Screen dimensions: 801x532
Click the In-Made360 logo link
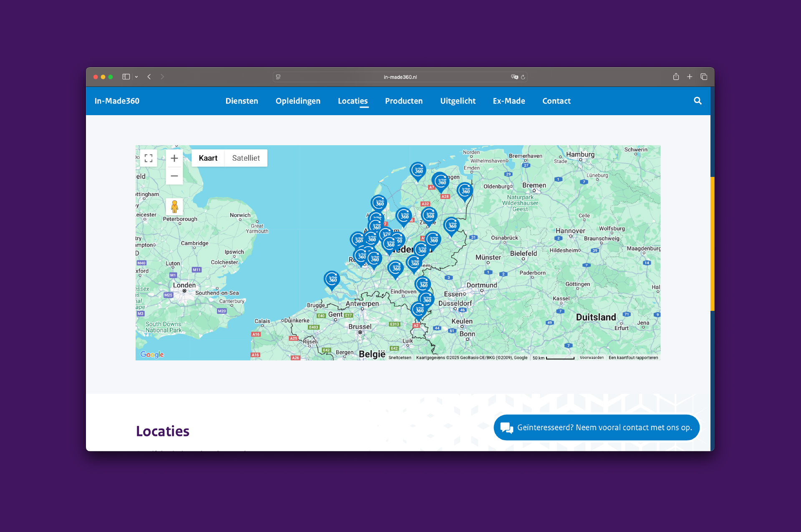click(x=117, y=101)
